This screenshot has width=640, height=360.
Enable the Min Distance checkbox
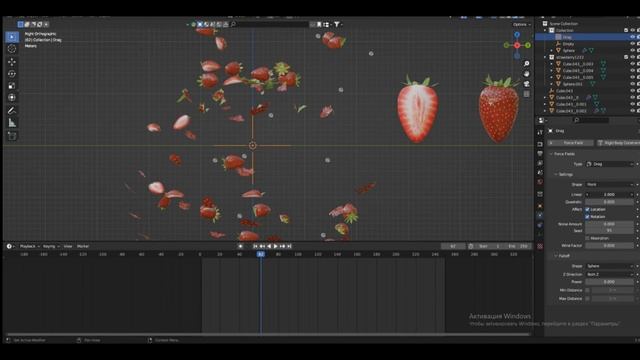587,290
